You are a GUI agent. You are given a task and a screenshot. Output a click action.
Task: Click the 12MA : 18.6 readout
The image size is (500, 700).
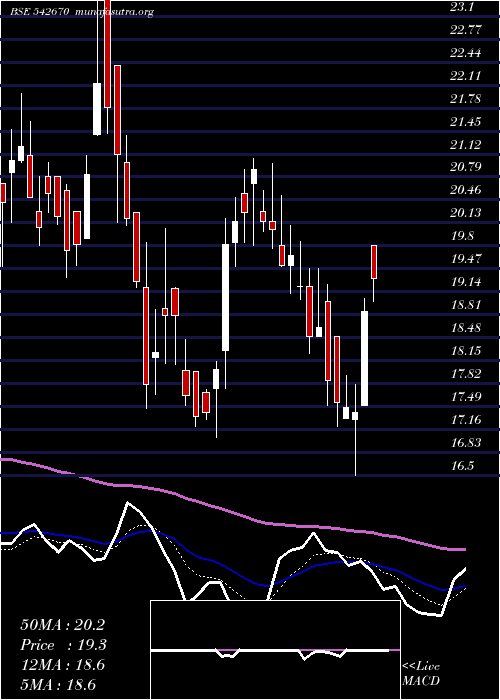tap(62, 664)
